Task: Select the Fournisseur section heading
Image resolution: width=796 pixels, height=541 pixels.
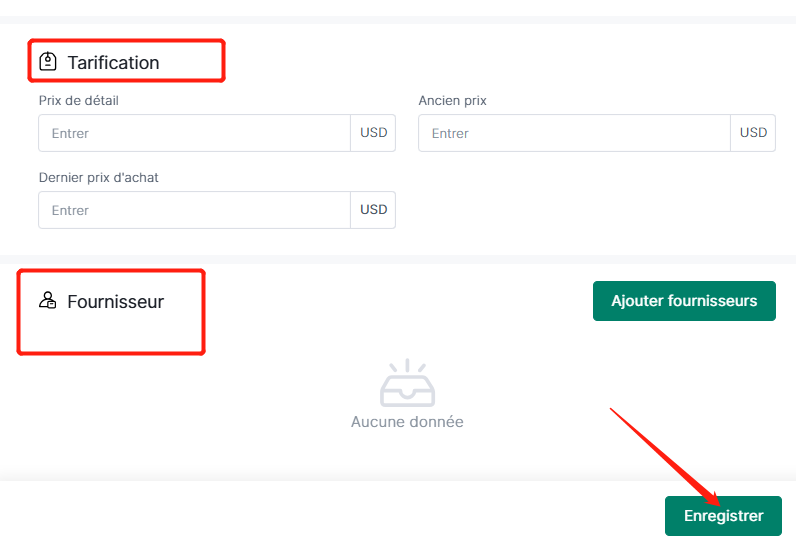Action: [x=116, y=301]
